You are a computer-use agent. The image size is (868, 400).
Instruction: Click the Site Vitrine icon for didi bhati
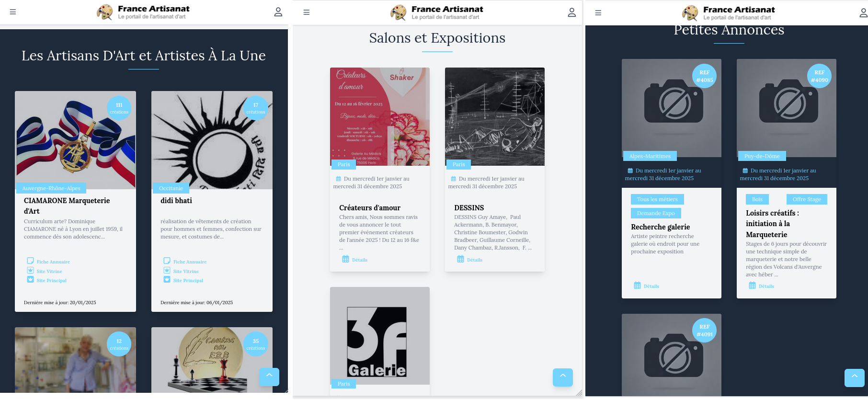167,271
